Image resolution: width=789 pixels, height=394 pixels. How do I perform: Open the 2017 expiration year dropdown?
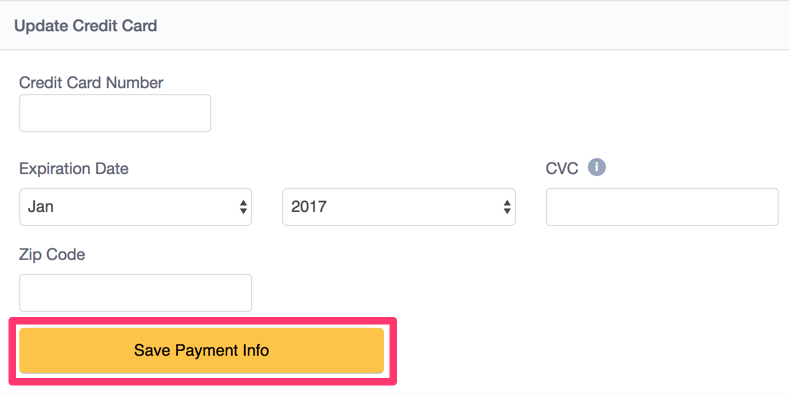pos(399,207)
